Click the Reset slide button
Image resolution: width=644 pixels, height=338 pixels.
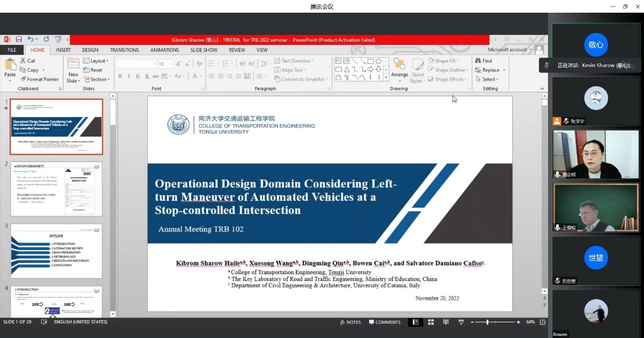[92, 70]
